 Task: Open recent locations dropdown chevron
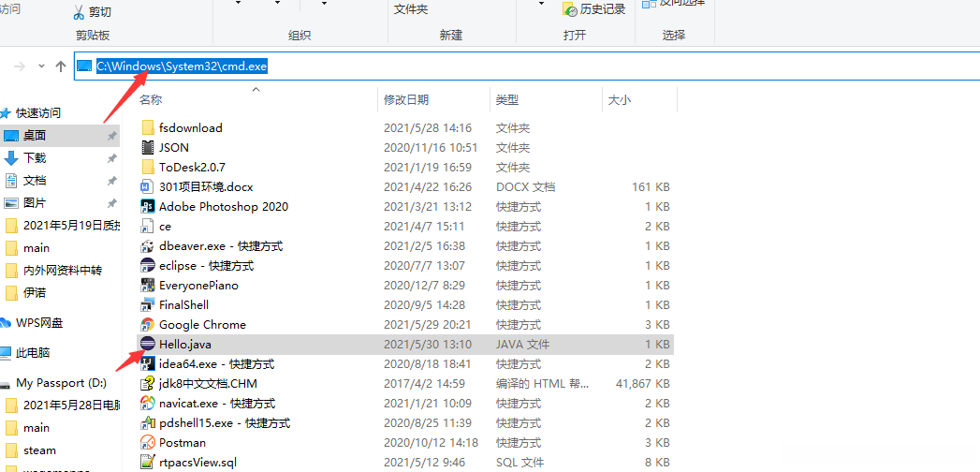pos(41,66)
